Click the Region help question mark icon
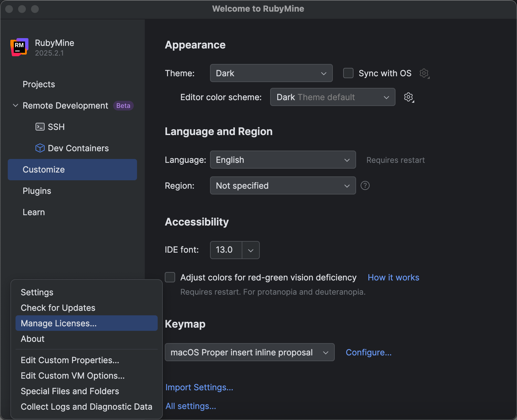The height and width of the screenshot is (420, 517). coord(365,185)
